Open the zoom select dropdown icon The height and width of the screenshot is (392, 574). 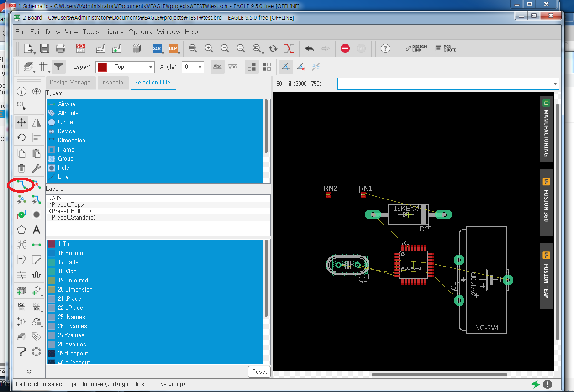258,48
